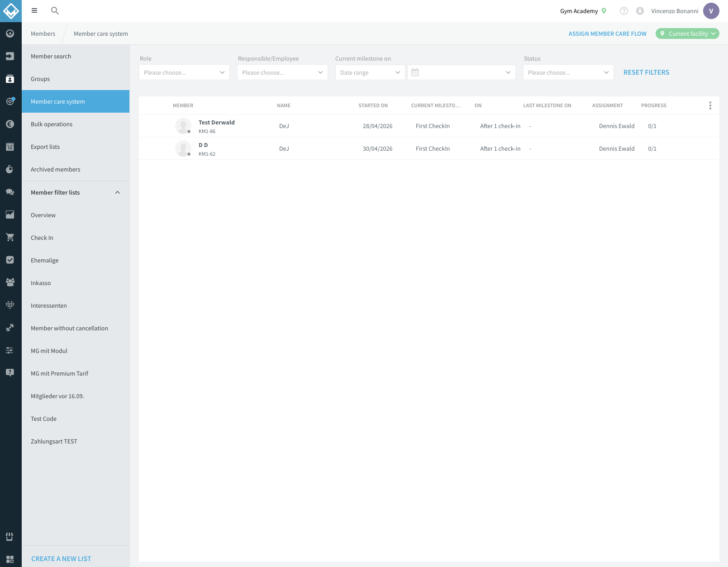Open the Overview filter list
The width and height of the screenshot is (728, 567).
(76, 215)
